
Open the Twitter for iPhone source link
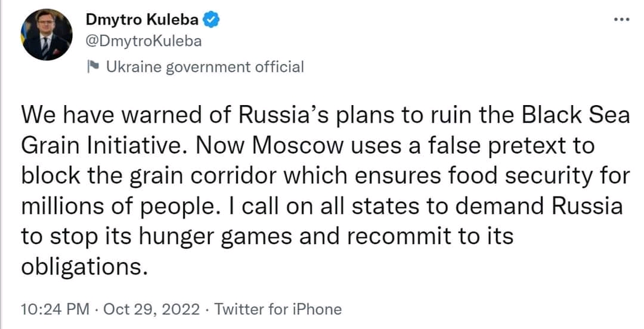278,309
